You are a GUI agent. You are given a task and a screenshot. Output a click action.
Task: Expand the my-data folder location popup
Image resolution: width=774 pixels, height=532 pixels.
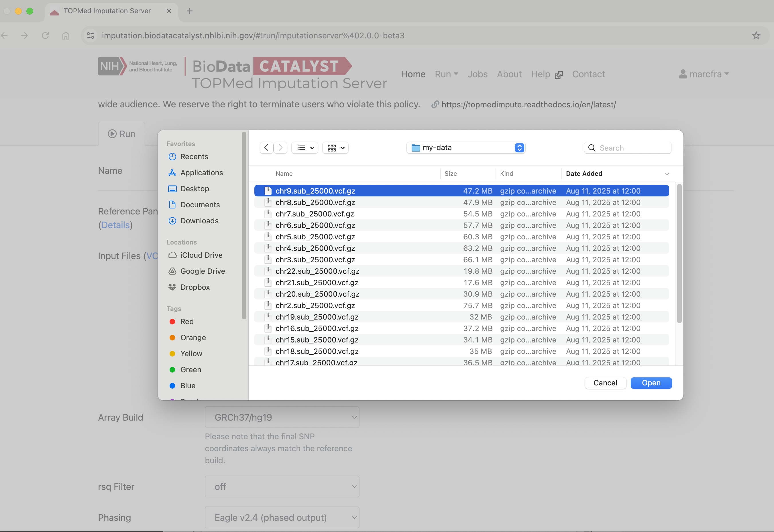tap(465, 148)
